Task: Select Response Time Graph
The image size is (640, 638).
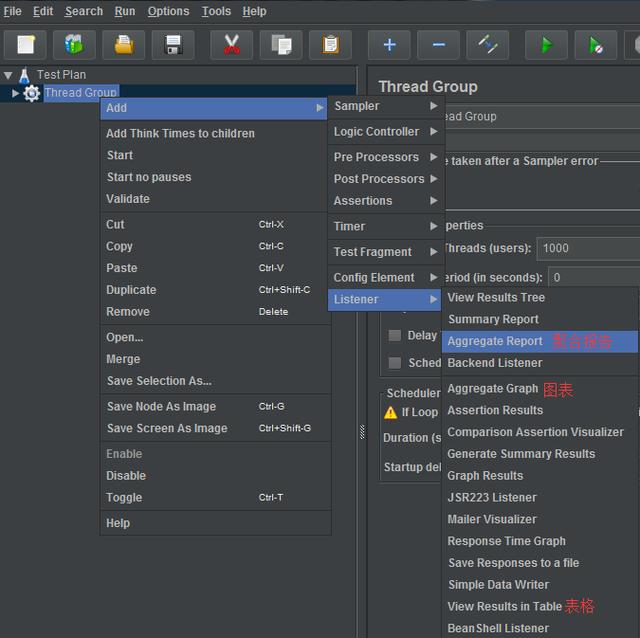Action: (x=540, y=541)
